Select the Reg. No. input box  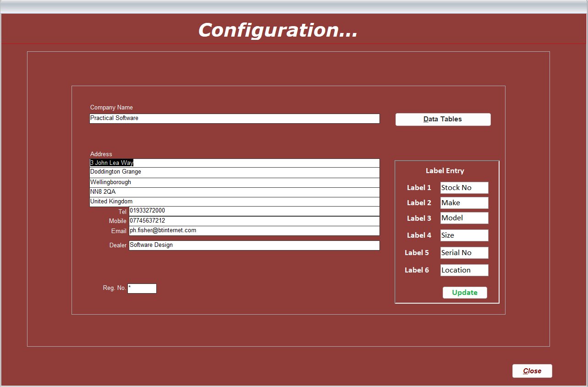click(x=143, y=288)
